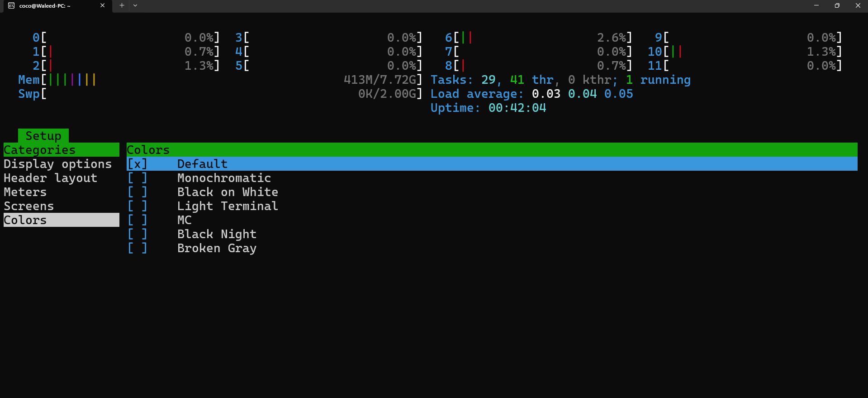Image resolution: width=868 pixels, height=398 pixels.
Task: Open a new terminal tab with plus
Action: pyautogui.click(x=122, y=5)
